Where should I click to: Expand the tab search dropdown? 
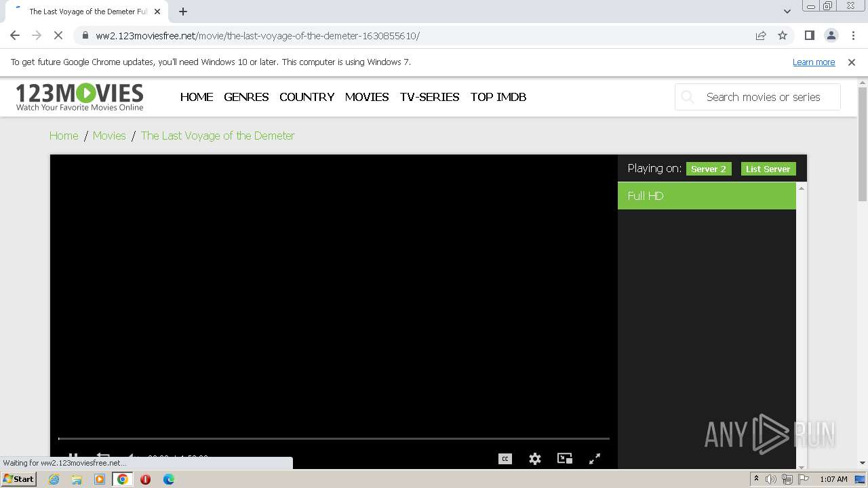pyautogui.click(x=787, y=12)
